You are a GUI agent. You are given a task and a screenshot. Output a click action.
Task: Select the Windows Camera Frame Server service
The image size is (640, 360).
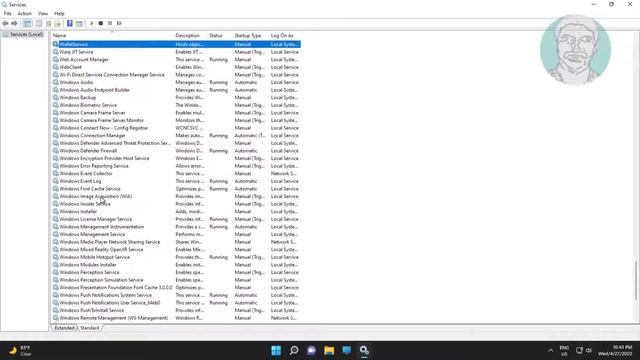tap(176, 113)
